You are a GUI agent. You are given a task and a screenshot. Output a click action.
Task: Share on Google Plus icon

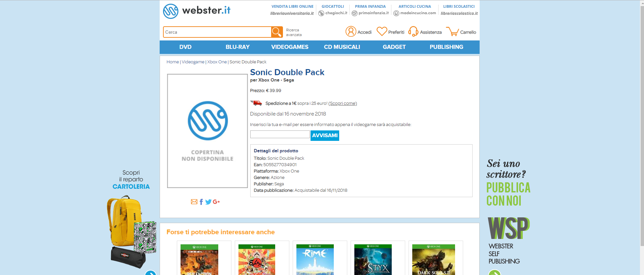[x=216, y=202]
